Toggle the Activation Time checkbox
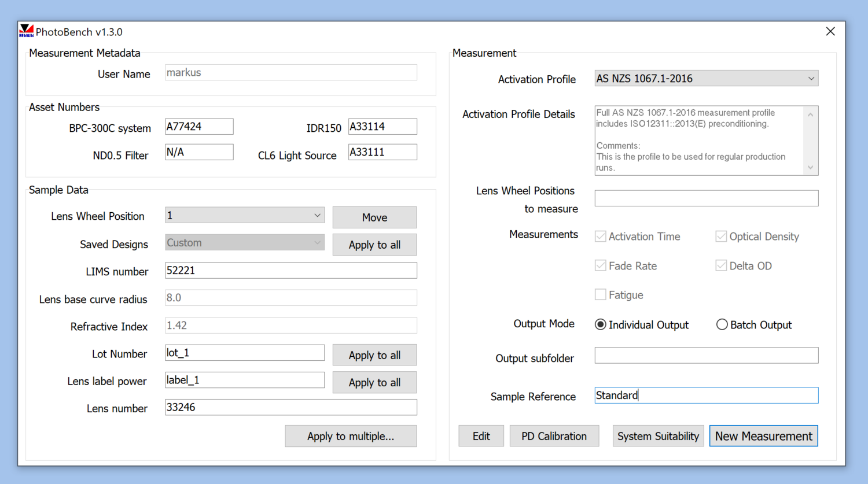The height and width of the screenshot is (484, 868). coord(601,237)
